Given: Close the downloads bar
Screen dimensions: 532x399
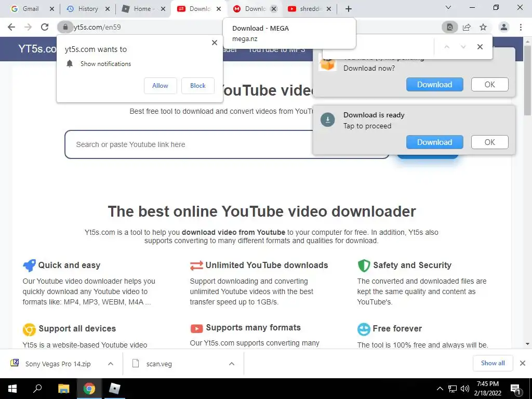Looking at the screenshot, I should pyautogui.click(x=523, y=363).
